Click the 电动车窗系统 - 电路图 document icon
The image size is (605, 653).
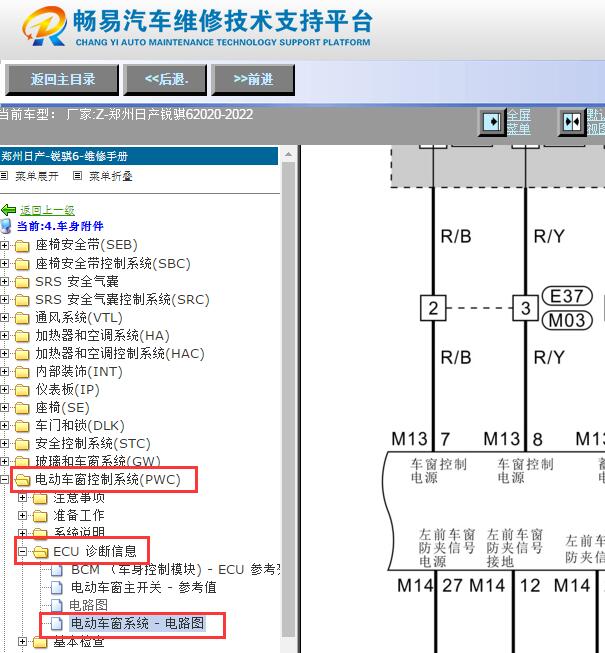coord(57,623)
